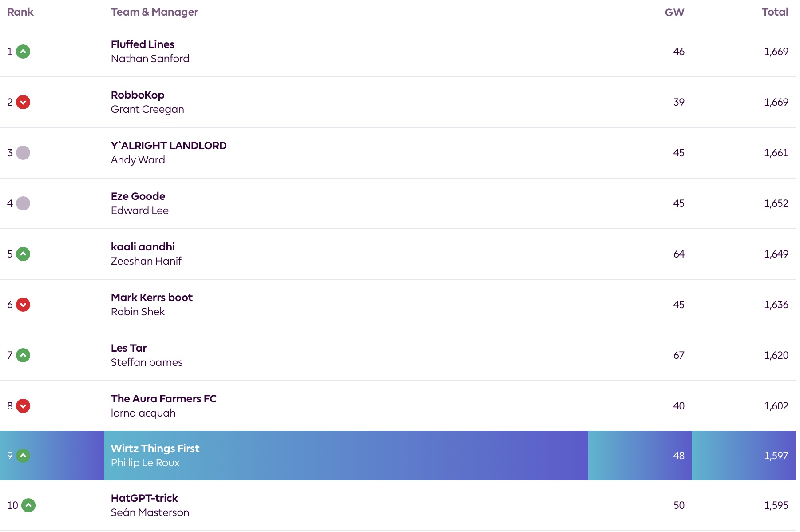
Task: Open The Aura Farmers FC team
Action: tap(164, 399)
